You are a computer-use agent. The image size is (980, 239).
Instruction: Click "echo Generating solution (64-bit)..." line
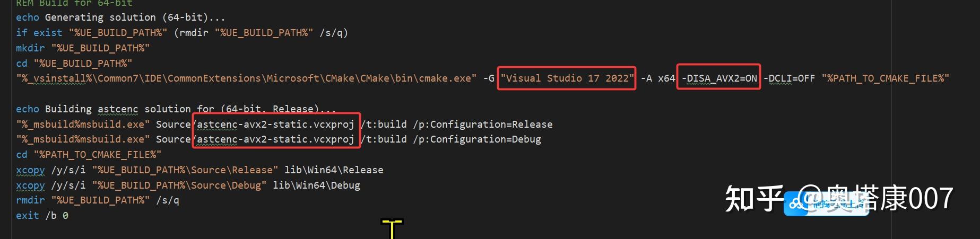[x=120, y=17]
